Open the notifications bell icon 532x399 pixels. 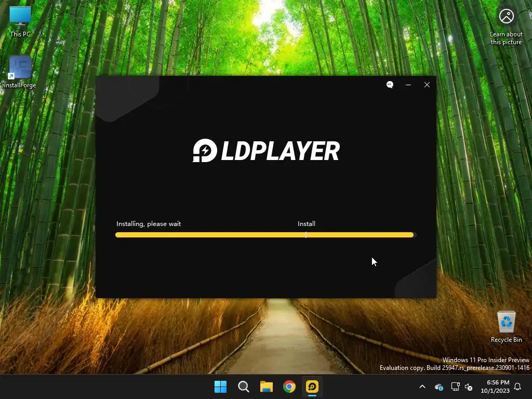click(x=517, y=387)
